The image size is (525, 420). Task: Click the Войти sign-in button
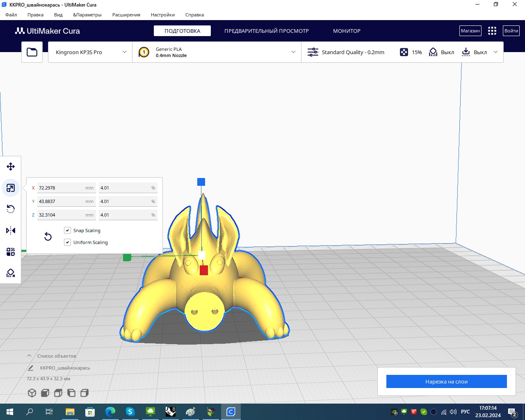[x=511, y=31]
